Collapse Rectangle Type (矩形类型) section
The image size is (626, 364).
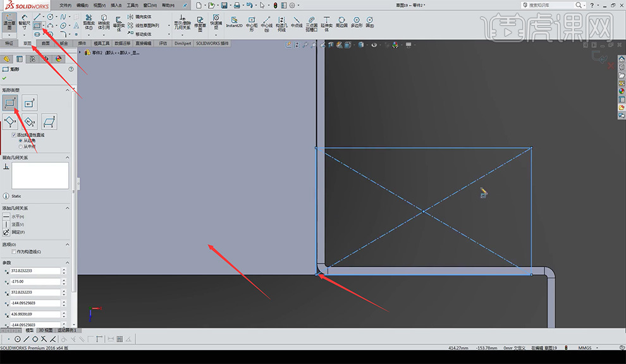[67, 90]
